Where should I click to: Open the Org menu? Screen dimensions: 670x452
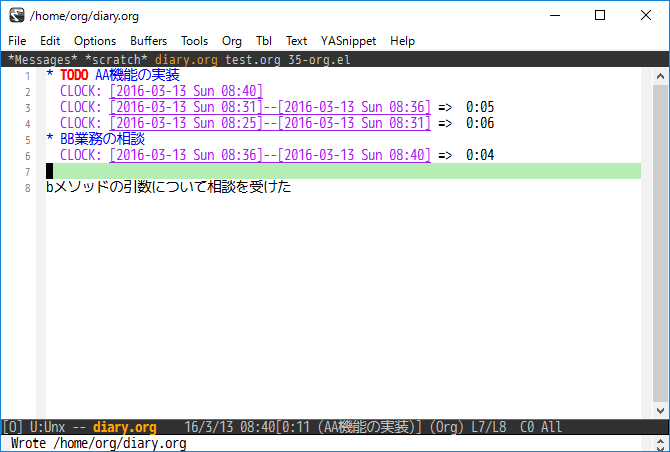pos(232,41)
